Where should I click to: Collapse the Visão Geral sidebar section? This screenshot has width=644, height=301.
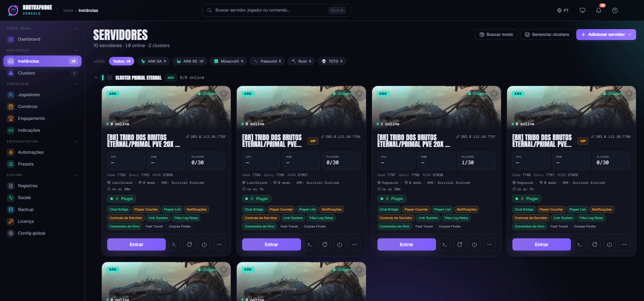76,28
